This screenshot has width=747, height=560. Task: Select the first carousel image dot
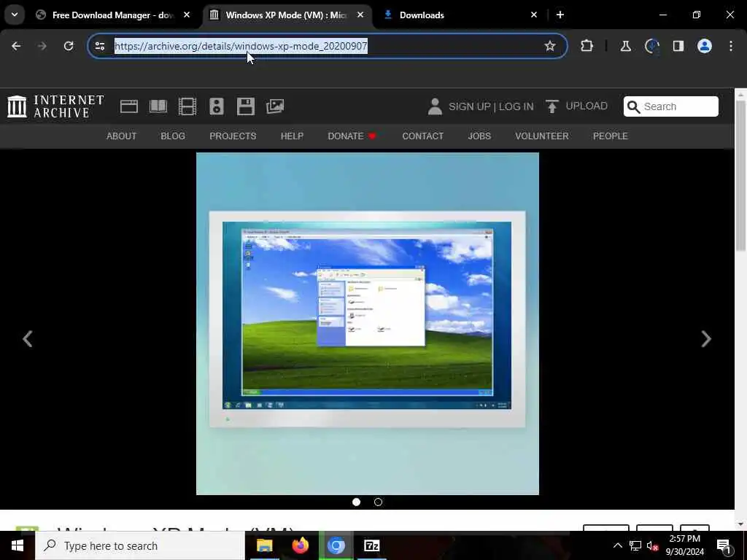[x=356, y=502]
